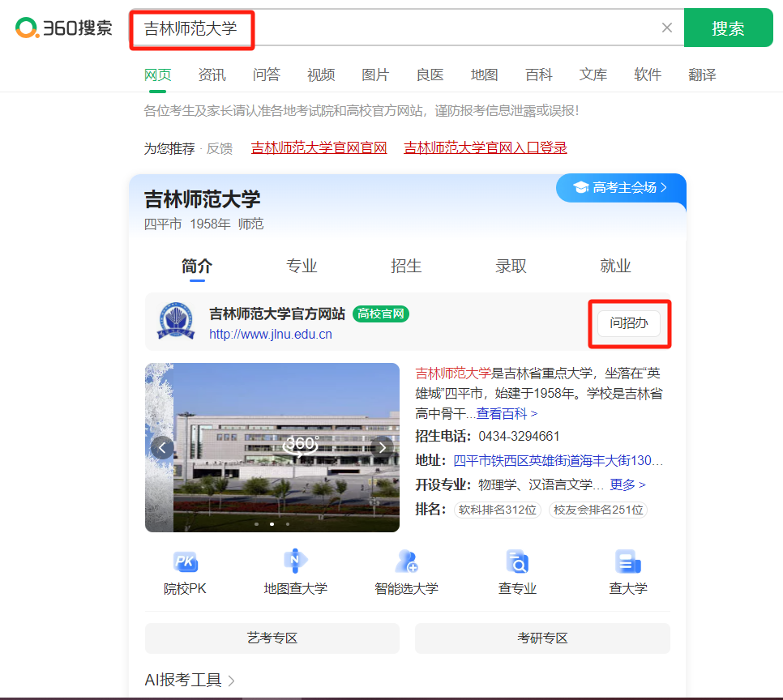The height and width of the screenshot is (700, 783).
Task: Select the 网页 tab
Action: (x=158, y=75)
